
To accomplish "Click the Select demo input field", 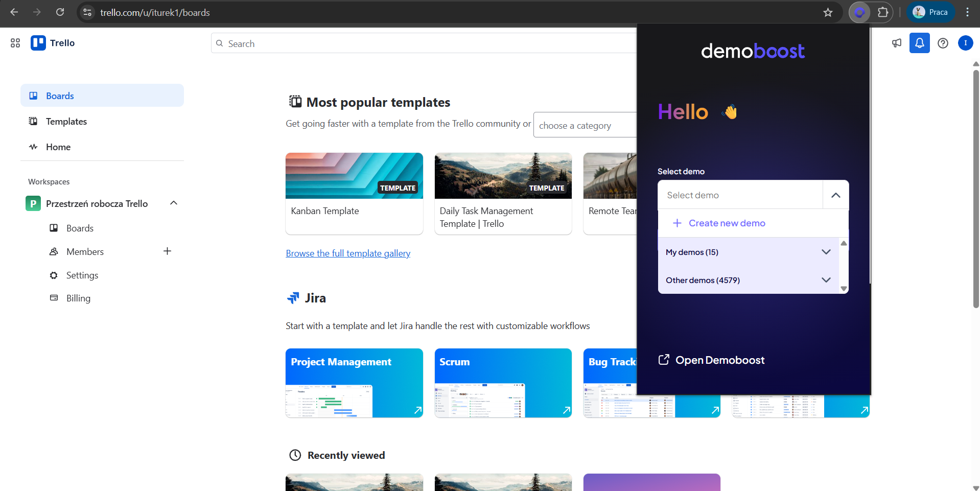I will tap(740, 195).
